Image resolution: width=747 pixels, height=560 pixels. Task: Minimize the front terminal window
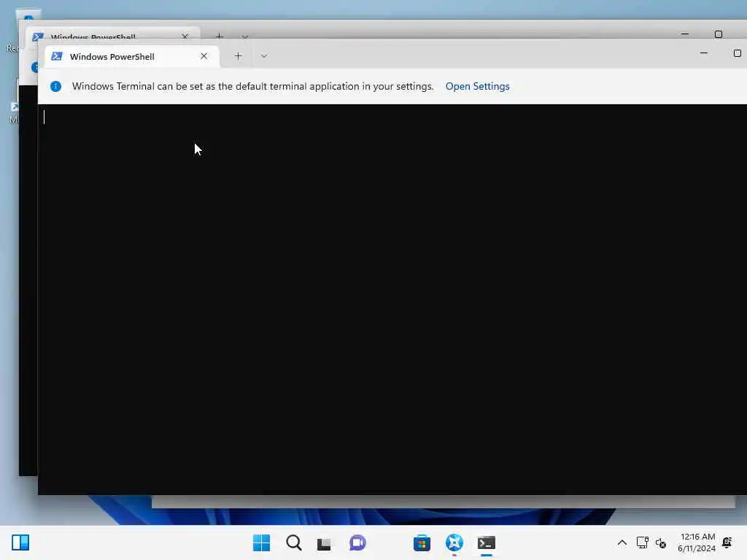tap(704, 53)
